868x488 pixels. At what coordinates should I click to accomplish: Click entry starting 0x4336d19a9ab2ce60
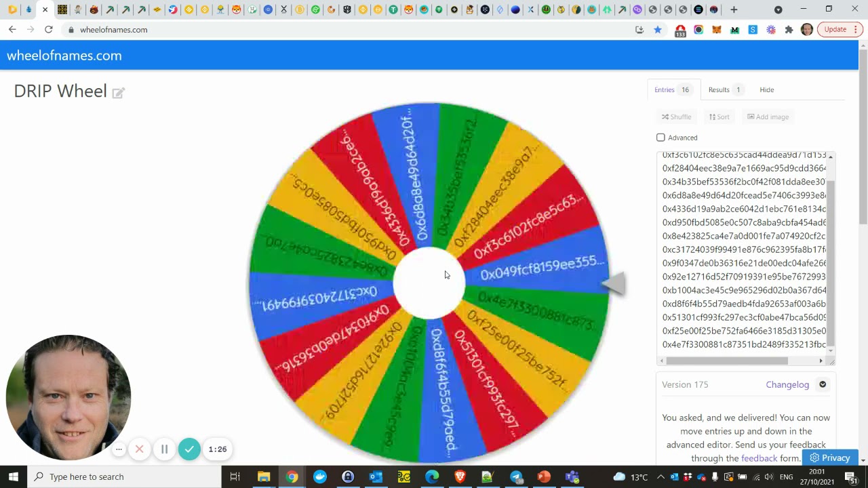coord(744,209)
